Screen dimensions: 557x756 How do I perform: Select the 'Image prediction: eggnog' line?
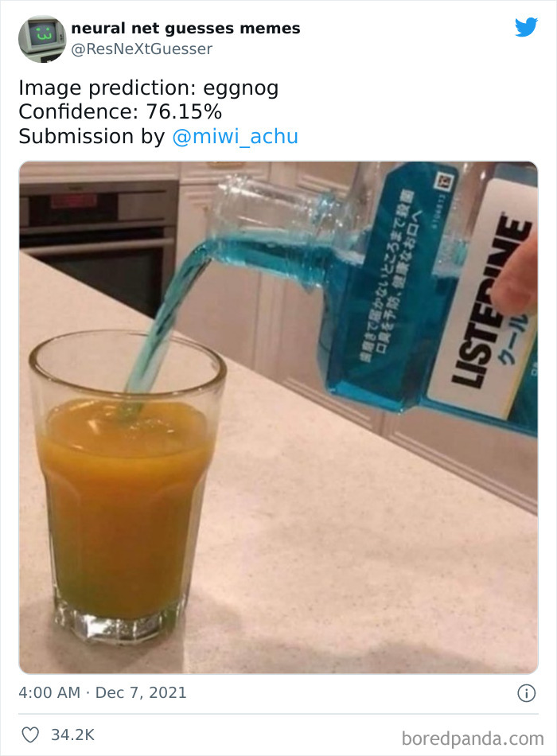tap(149, 88)
